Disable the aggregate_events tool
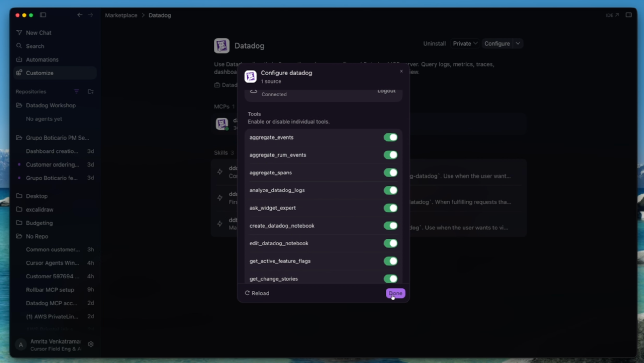Viewport: 644px width, 363px height. [391, 137]
